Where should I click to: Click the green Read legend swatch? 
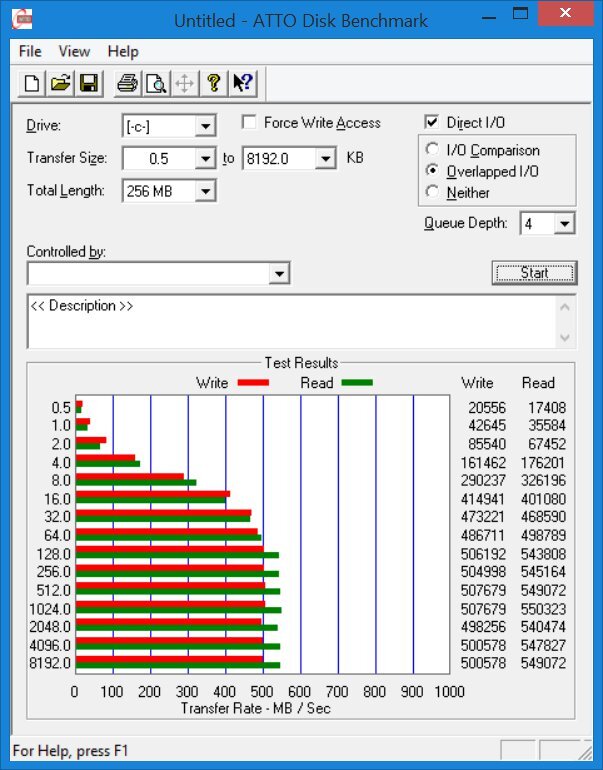point(357,383)
